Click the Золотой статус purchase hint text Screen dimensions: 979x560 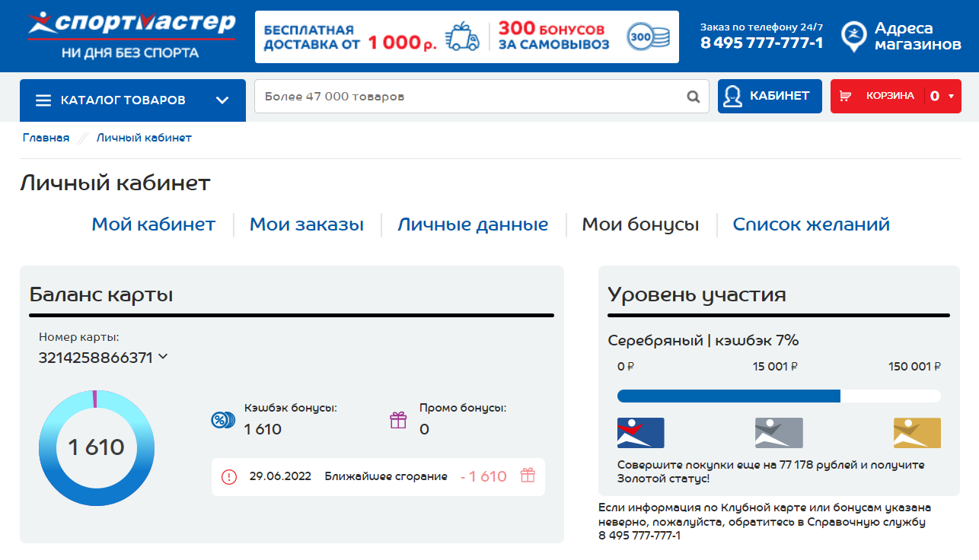coord(771,472)
